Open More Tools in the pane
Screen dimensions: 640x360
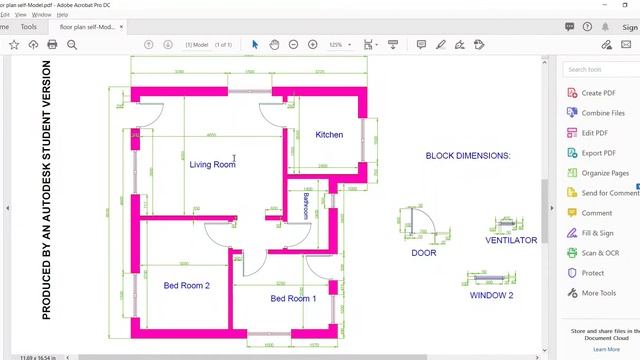pyautogui.click(x=598, y=293)
